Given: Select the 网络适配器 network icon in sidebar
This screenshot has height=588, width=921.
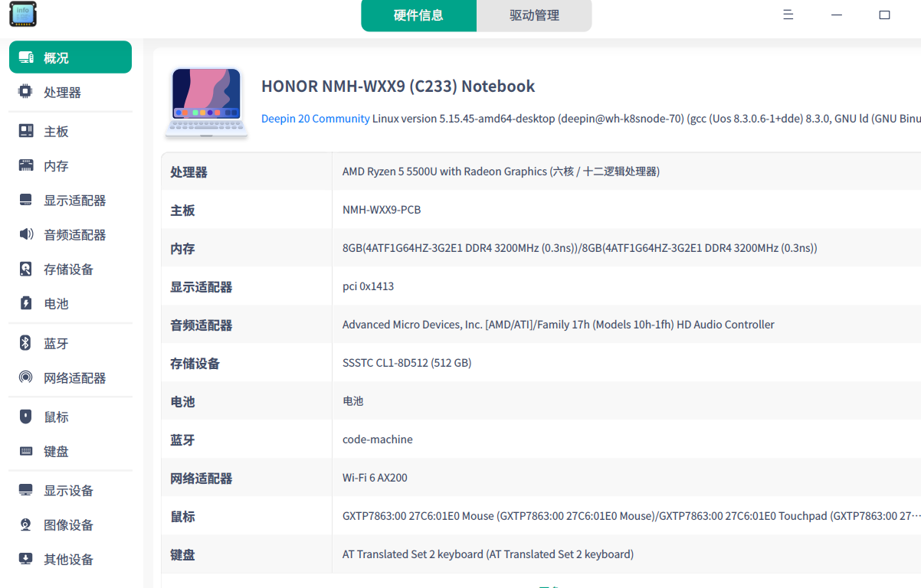Looking at the screenshot, I should pyautogui.click(x=26, y=377).
